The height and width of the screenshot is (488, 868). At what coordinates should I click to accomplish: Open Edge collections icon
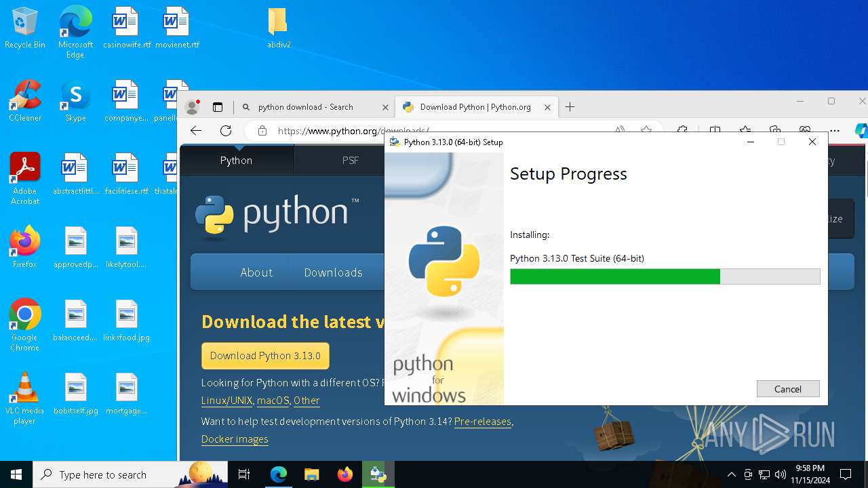(x=775, y=130)
